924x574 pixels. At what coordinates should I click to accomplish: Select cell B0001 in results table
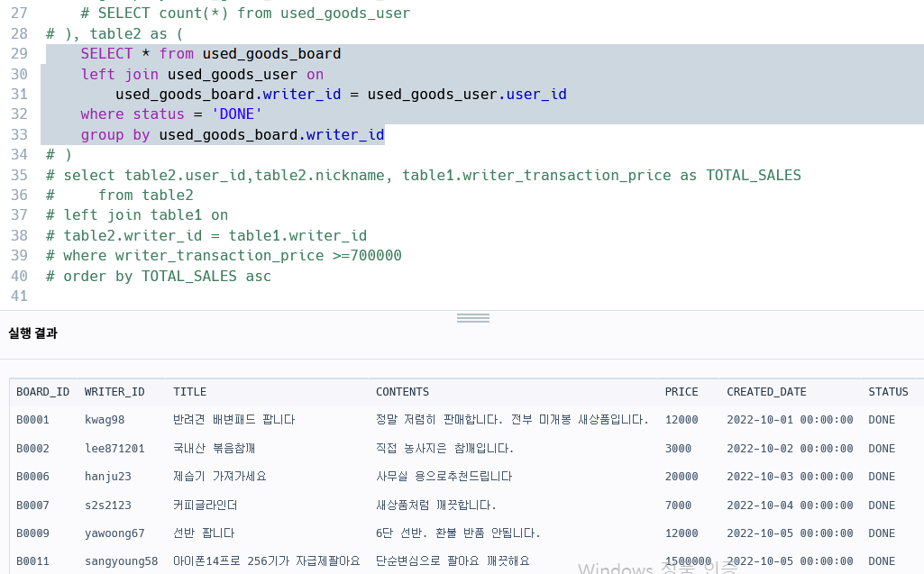tap(32, 420)
